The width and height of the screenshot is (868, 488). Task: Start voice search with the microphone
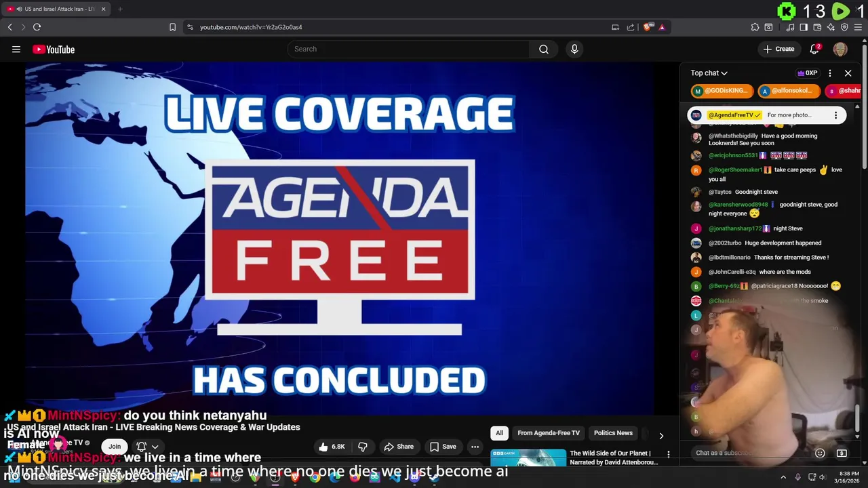pos(574,49)
